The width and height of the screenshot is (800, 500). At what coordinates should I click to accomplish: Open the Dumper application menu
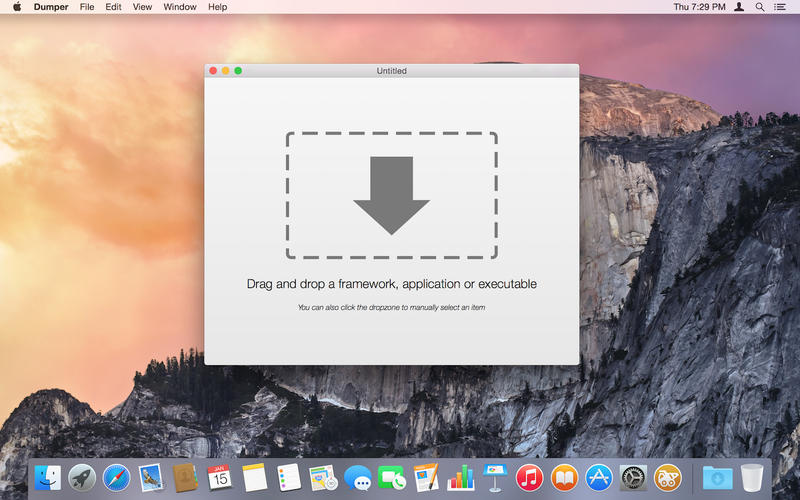pyautogui.click(x=51, y=7)
